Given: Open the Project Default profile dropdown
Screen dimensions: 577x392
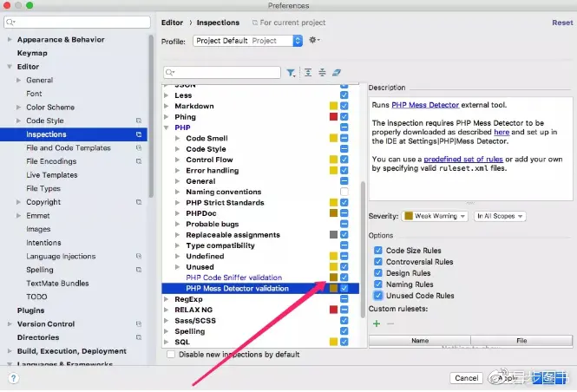Looking at the screenshot, I should (x=247, y=41).
